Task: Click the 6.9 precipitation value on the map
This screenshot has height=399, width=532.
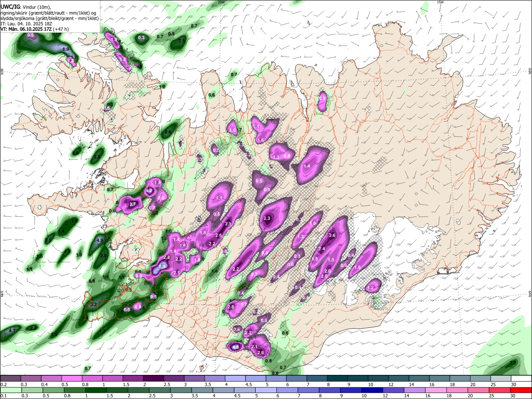Action: pyautogui.click(x=66, y=49)
